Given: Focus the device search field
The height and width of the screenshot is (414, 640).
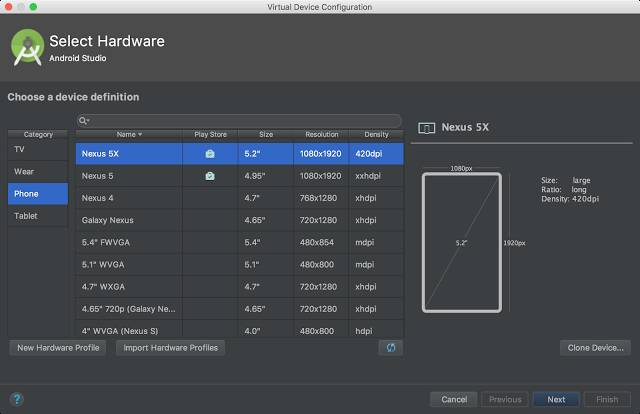Looking at the screenshot, I should coord(240,121).
